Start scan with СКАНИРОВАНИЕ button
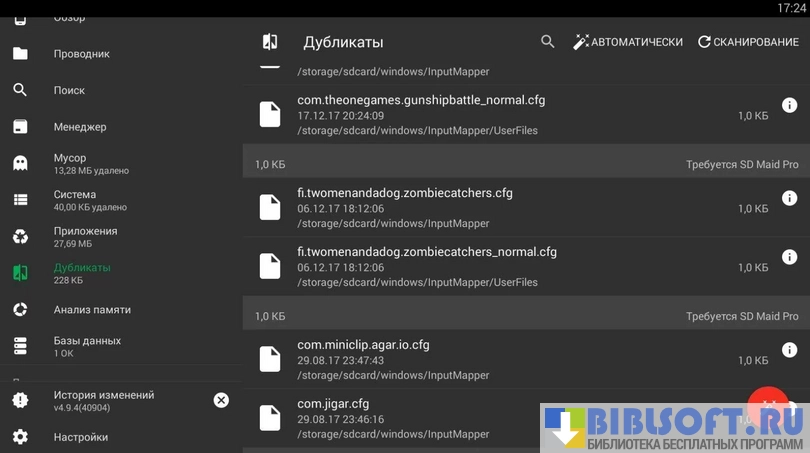 coord(748,42)
